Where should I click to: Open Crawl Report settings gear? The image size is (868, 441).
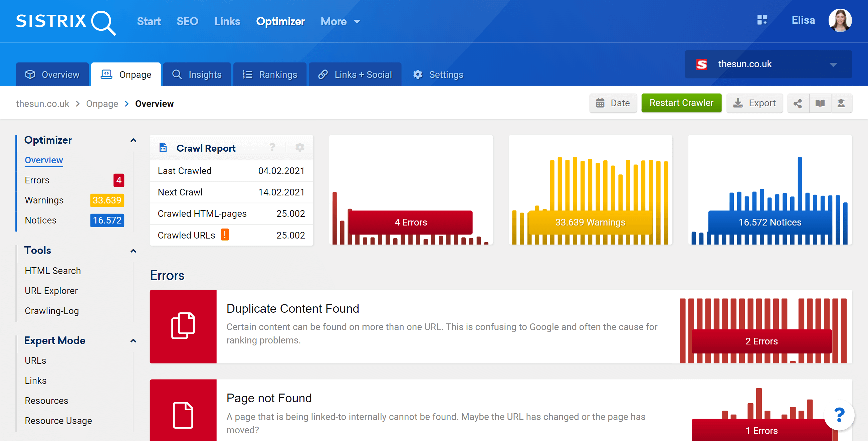pos(299,147)
